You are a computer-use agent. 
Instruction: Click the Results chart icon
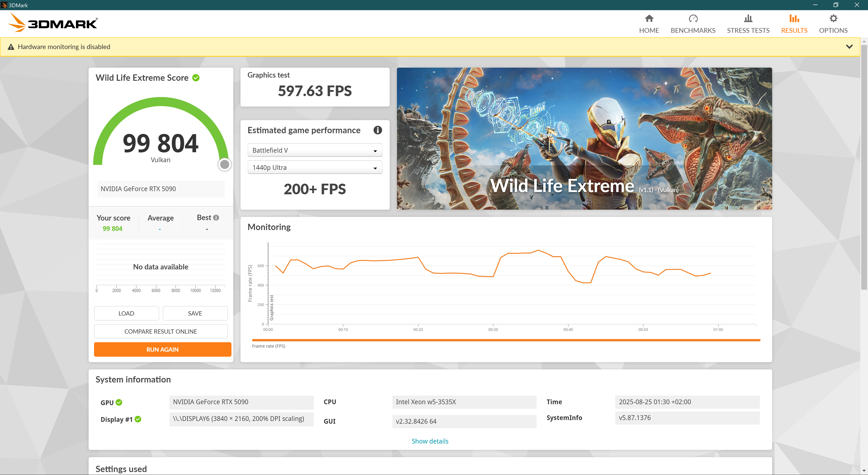(x=794, y=19)
